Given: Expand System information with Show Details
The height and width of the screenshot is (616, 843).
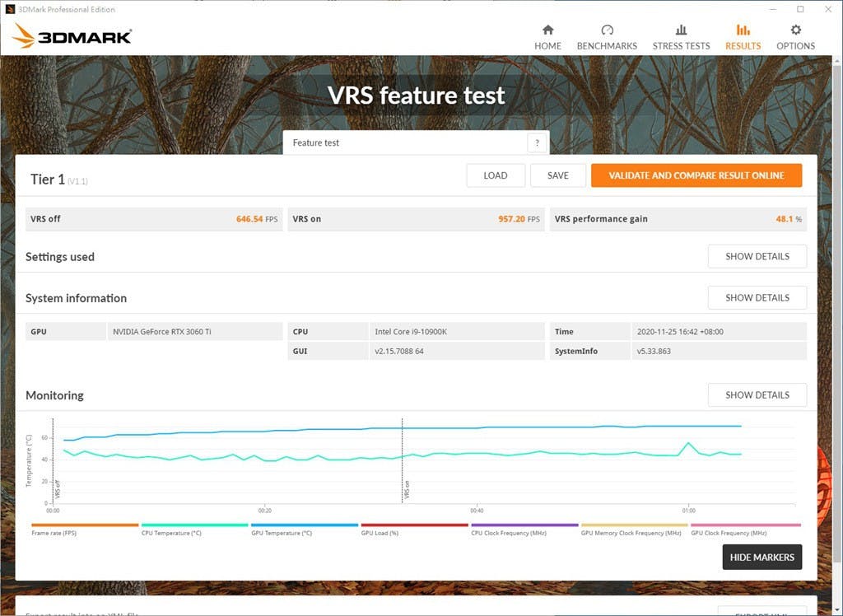Looking at the screenshot, I should 757,297.
